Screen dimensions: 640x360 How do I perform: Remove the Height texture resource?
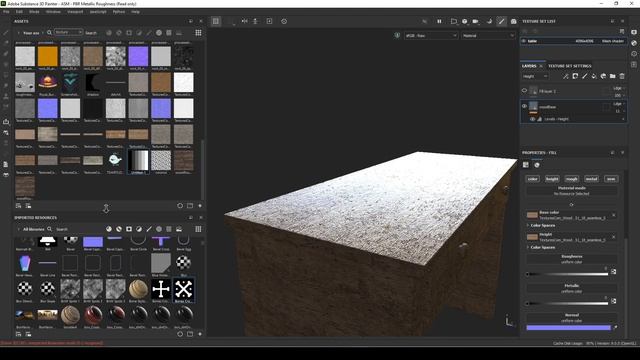[613, 237]
